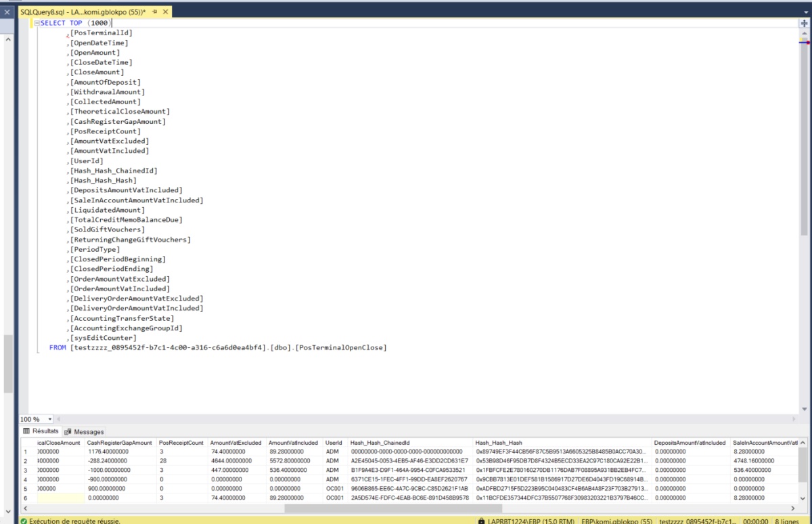The height and width of the screenshot is (524, 812).
Task: Select cell value 447.00000000
Action: pos(236,470)
